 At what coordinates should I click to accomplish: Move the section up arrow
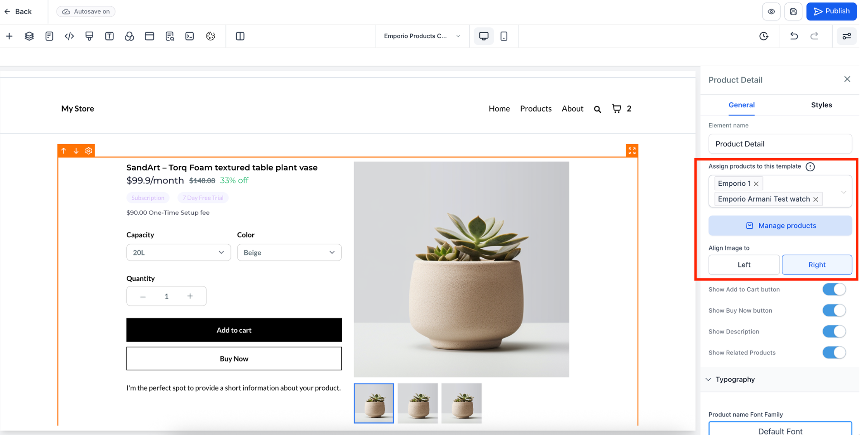(64, 151)
